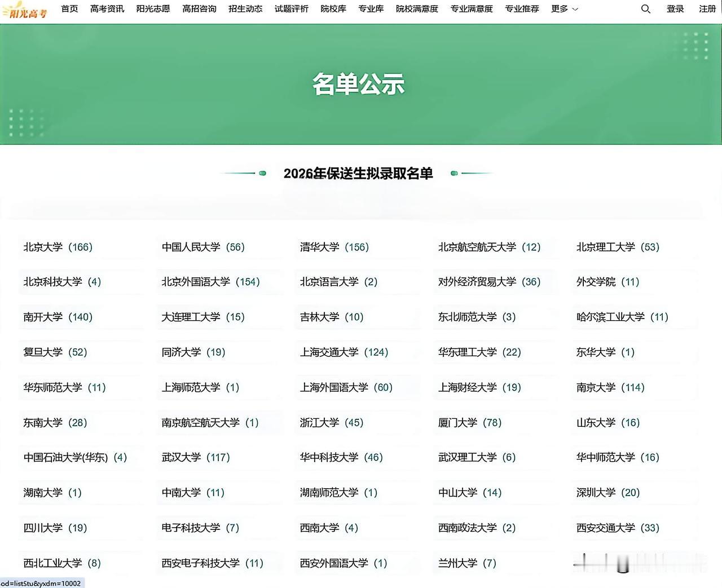The height and width of the screenshot is (588, 722).
Task: Open 深圳大学 (20) list
Action: (x=608, y=493)
